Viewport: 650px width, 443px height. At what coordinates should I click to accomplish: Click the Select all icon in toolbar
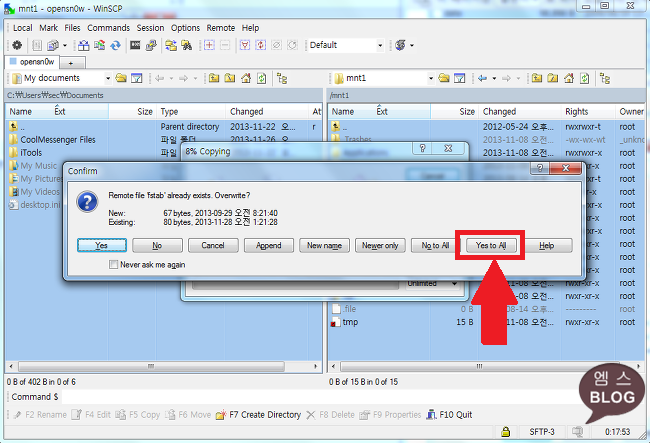tap(245, 45)
